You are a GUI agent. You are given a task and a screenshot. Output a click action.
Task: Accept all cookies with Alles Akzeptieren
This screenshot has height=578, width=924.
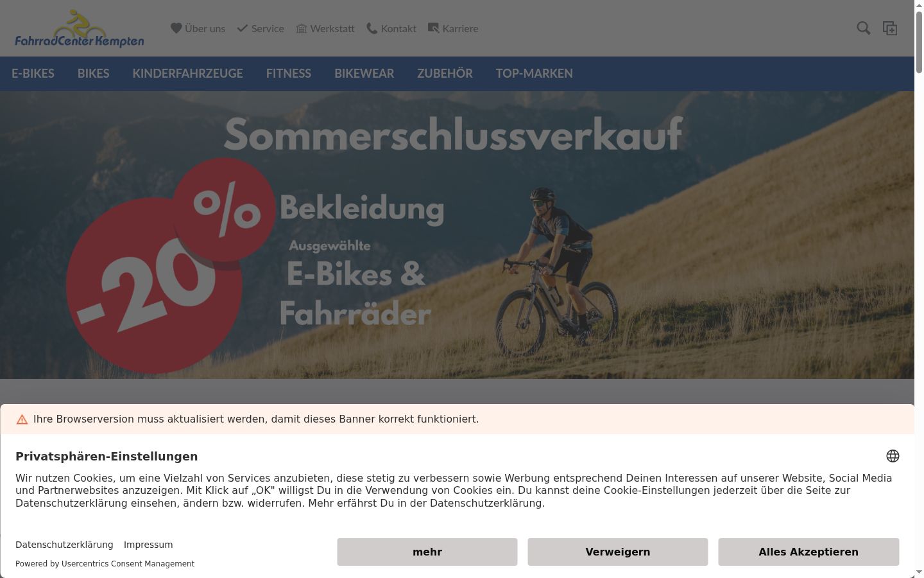809,552
